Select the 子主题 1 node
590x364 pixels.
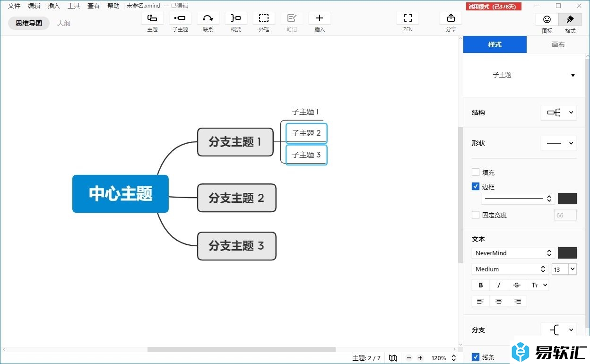305,112
